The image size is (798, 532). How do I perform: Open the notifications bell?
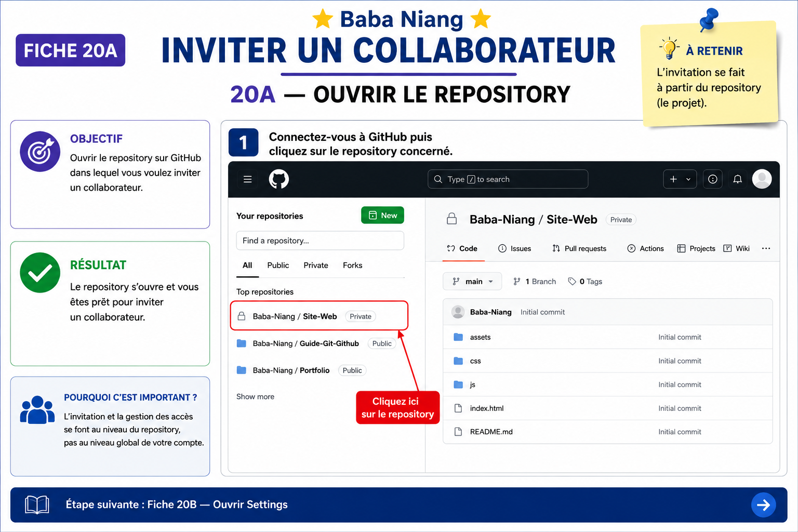point(737,179)
